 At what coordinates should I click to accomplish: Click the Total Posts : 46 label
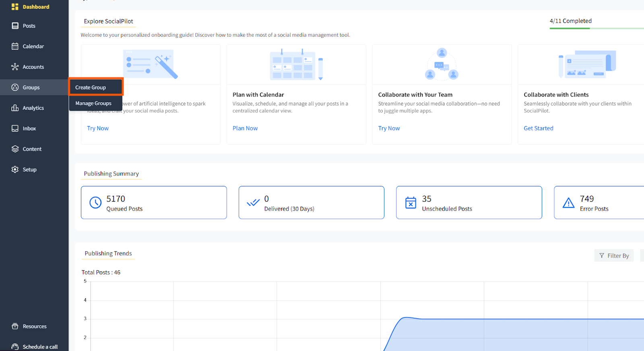[x=101, y=273]
